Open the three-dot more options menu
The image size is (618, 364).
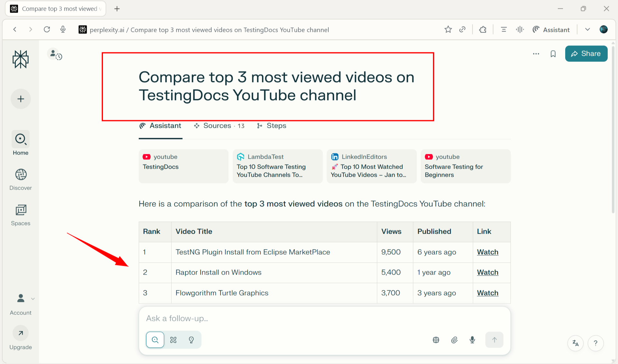coord(536,54)
